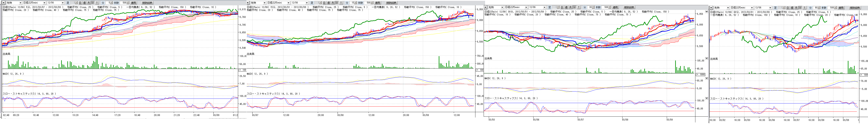Select tick T button in 30分 chart
This screenshot has width=868, height=137.
pos(579,7)
